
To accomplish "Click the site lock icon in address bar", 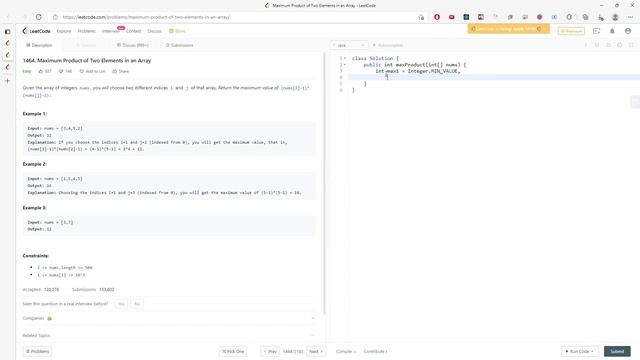I will [x=56, y=17].
